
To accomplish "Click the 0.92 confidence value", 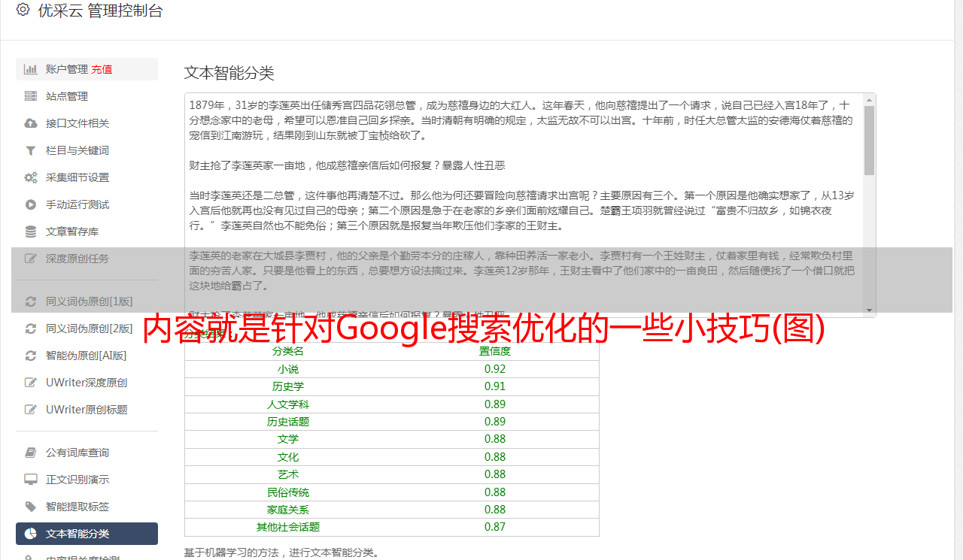I will pos(495,369).
